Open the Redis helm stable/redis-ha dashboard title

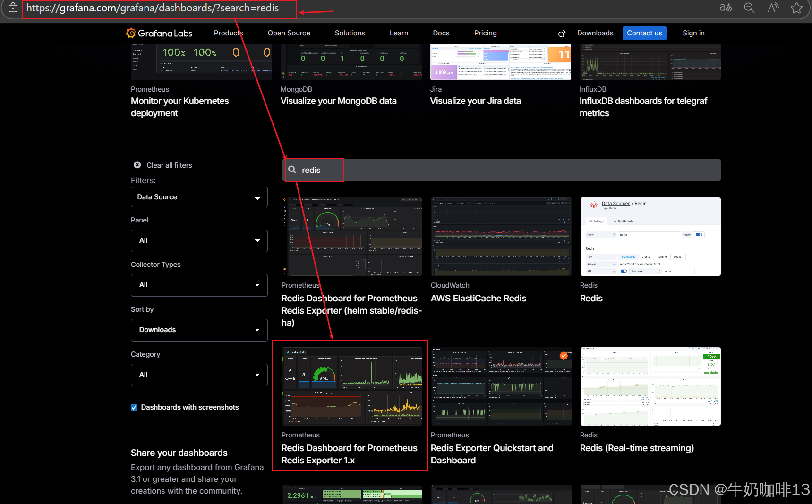pyautogui.click(x=351, y=310)
